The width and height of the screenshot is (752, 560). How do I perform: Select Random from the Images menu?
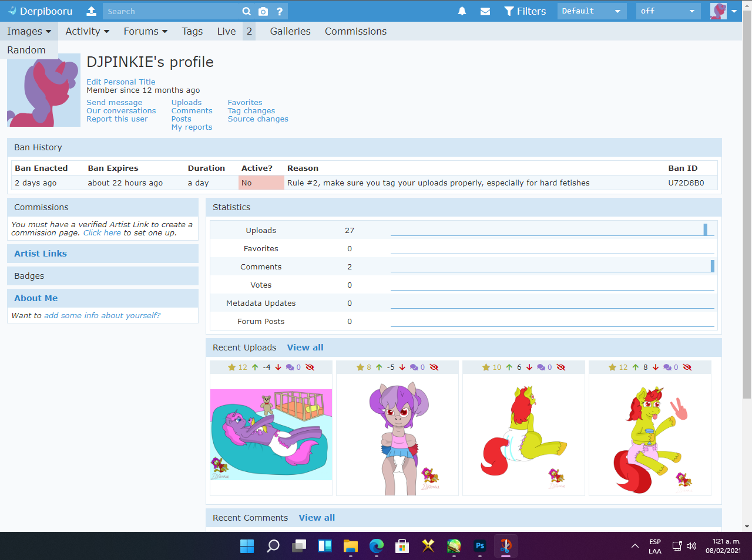point(26,50)
